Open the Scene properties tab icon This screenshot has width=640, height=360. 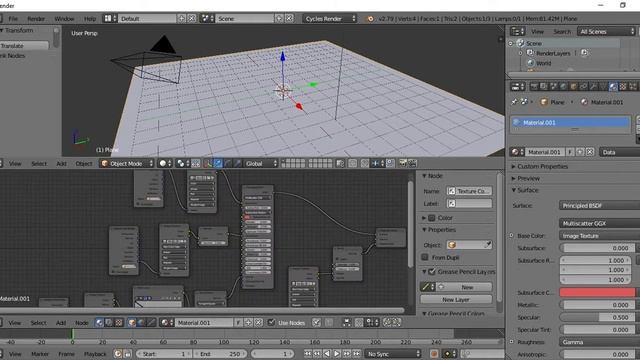[553, 87]
